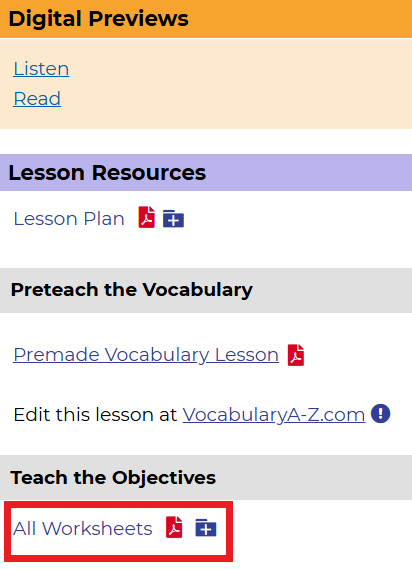Add Lesson Plan to folder icon
Screen dimensions: 412x569
pos(173,218)
